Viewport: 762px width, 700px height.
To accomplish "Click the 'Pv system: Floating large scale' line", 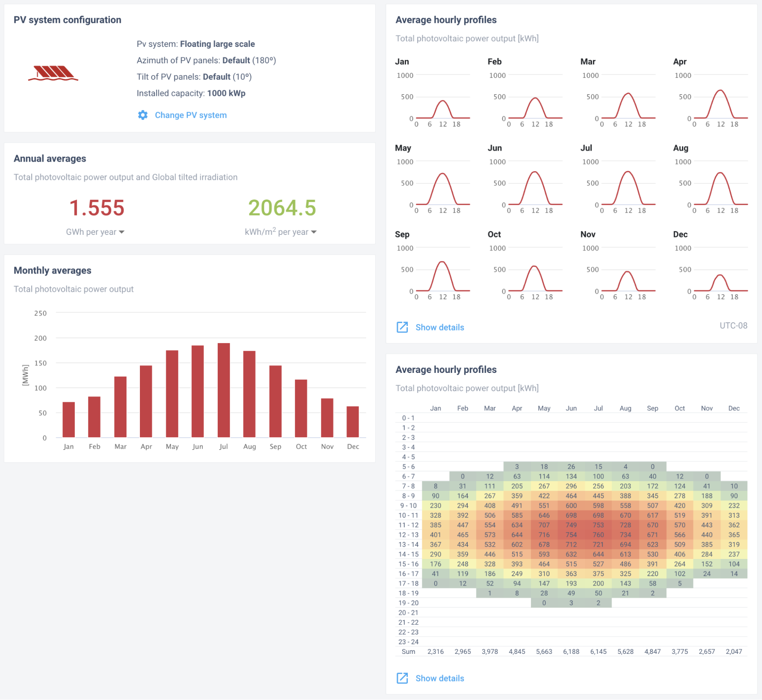I will click(196, 44).
